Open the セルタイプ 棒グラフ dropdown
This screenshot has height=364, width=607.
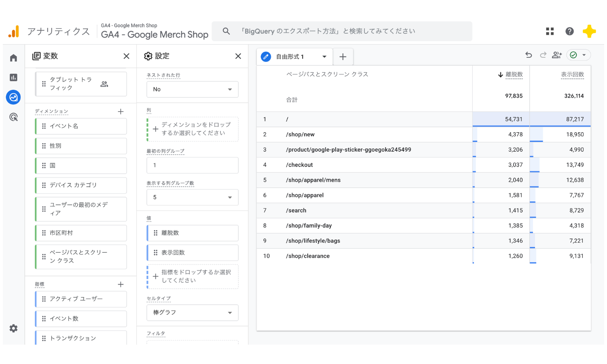point(192,313)
